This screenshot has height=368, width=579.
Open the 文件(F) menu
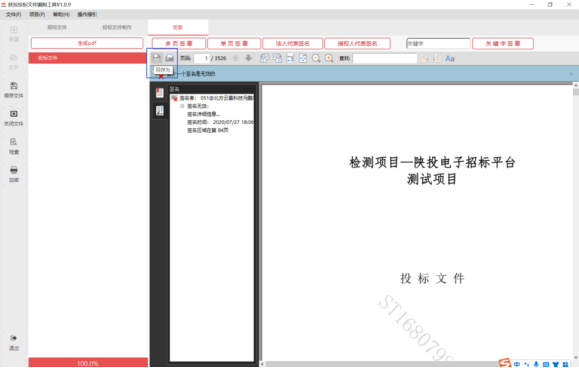click(13, 14)
